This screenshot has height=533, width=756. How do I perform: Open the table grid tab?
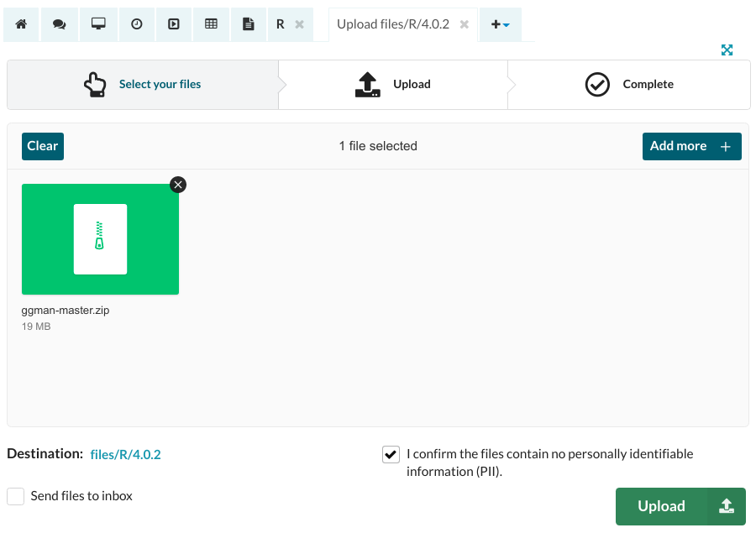pyautogui.click(x=212, y=24)
